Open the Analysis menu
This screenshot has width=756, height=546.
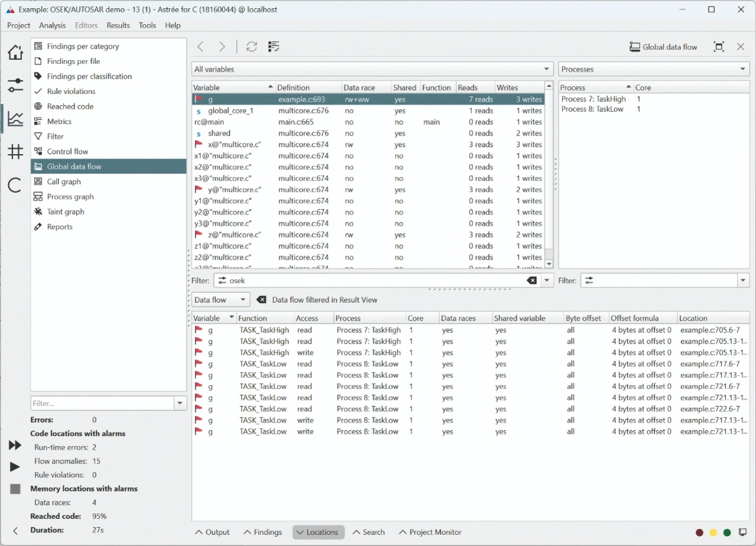coord(53,25)
